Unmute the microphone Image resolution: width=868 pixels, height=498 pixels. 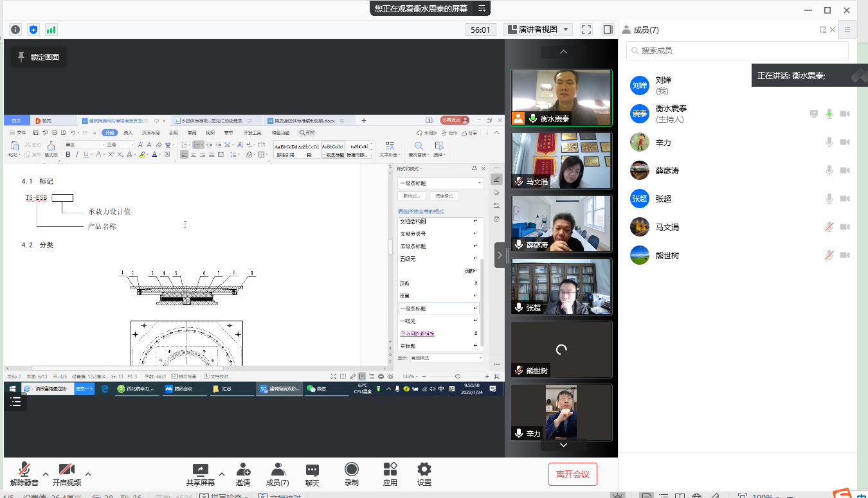24,470
